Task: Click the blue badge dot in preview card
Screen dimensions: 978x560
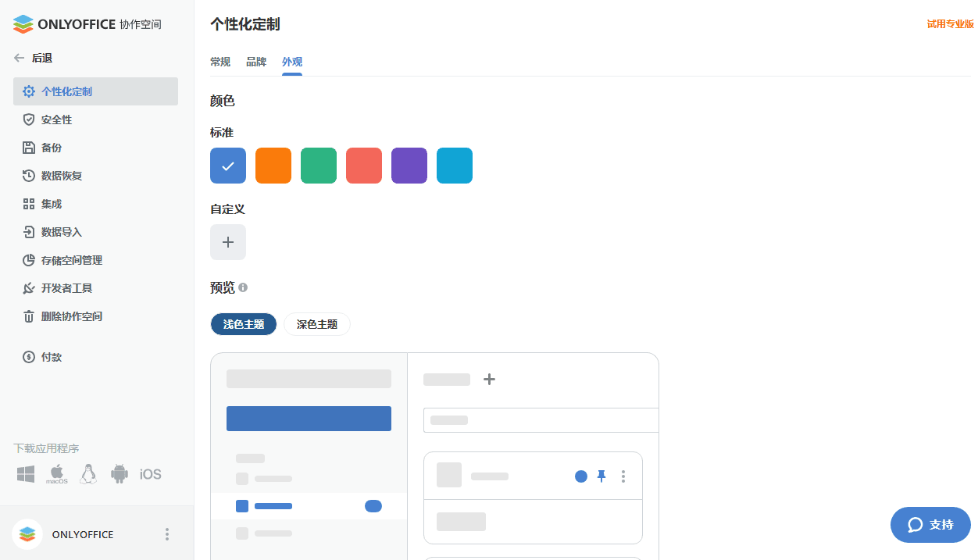Action: [581, 476]
